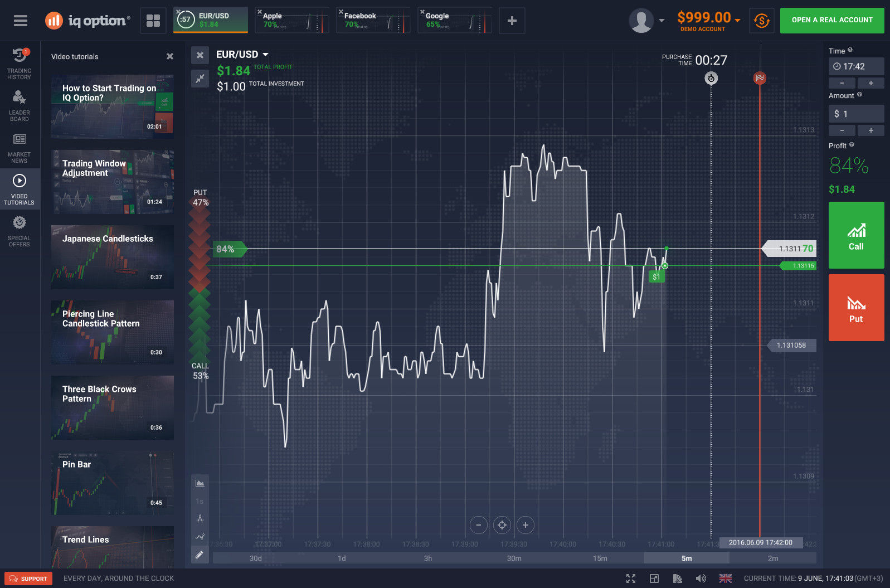Play Piercing Line Candlestick Pattern video
The width and height of the screenshot is (890, 588).
[x=112, y=332]
